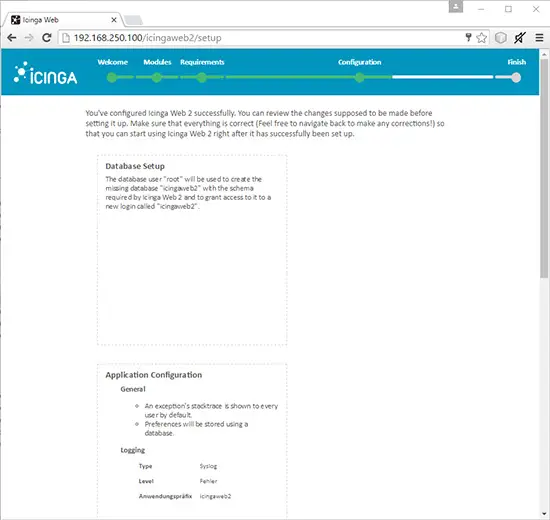Viewport: 550px width, 520px height.
Task: Click the page info icon in address bar
Action: click(66, 38)
